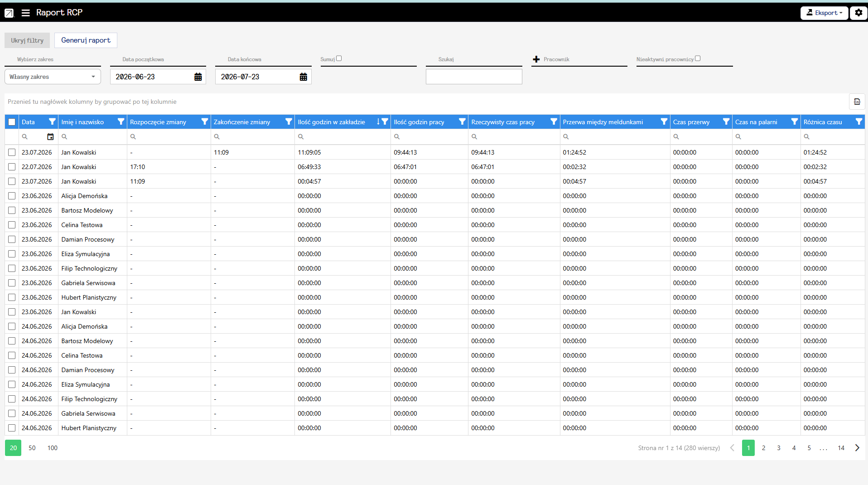Open the settings gear in top bar

(x=858, y=13)
